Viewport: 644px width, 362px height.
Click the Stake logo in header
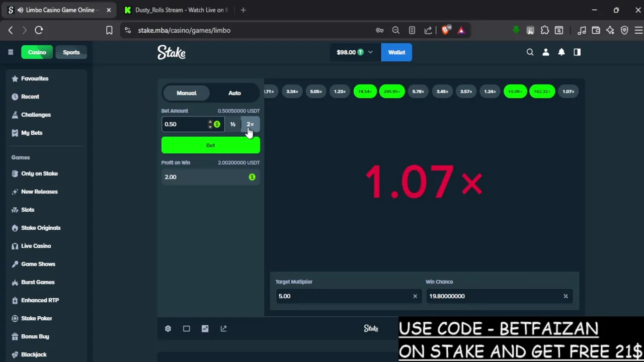point(172,52)
